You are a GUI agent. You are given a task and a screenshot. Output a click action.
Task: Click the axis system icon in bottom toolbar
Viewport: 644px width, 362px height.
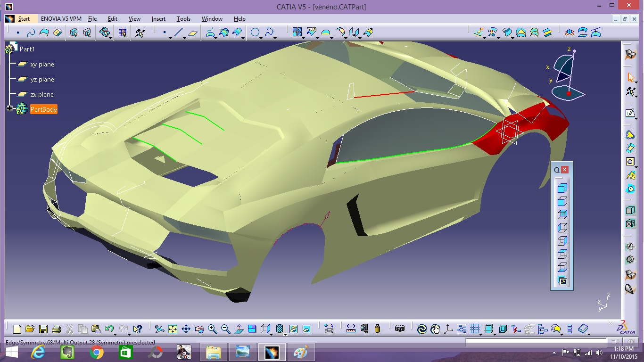pos(448,329)
